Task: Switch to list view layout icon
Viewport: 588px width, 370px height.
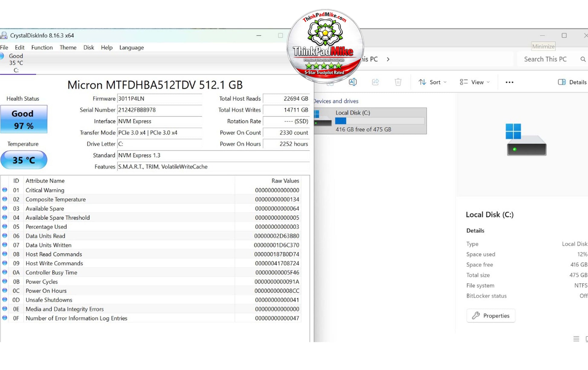Action: click(x=576, y=339)
